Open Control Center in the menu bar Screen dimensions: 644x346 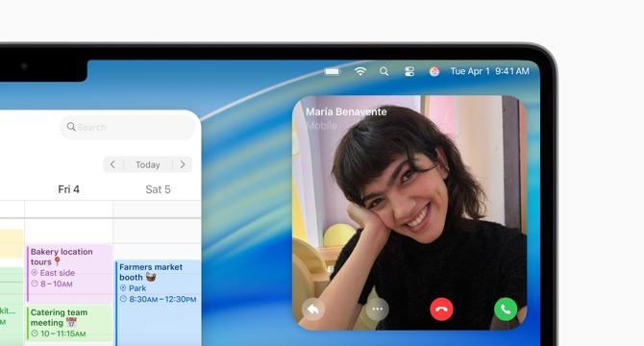(x=409, y=72)
